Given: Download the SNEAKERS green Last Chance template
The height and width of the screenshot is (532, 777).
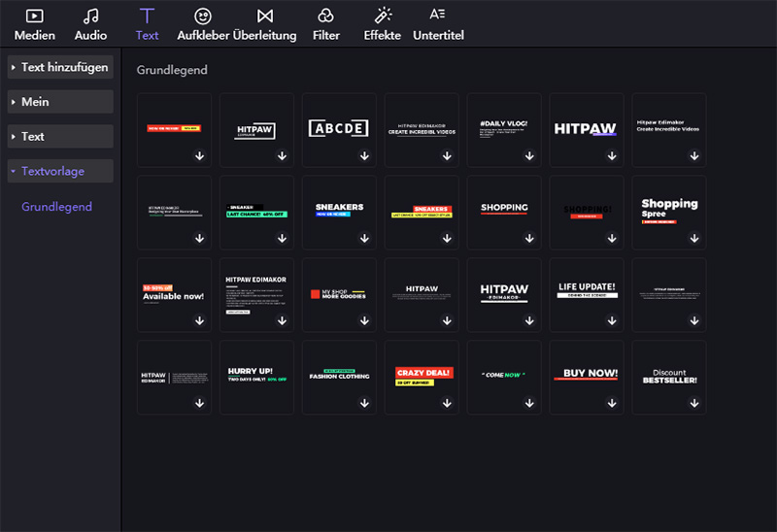Looking at the screenshot, I should pyautogui.click(x=282, y=238).
